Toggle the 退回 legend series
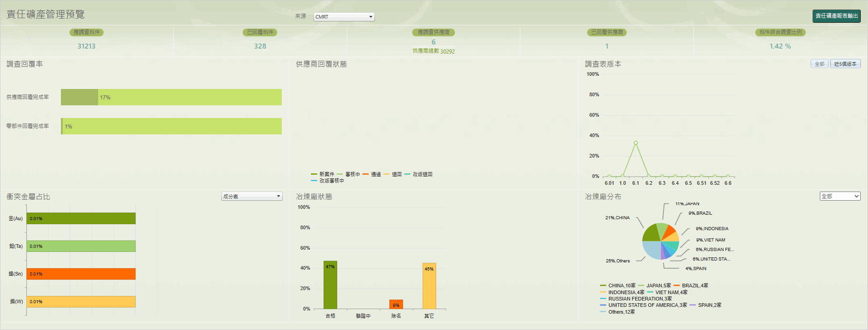 pos(393,174)
